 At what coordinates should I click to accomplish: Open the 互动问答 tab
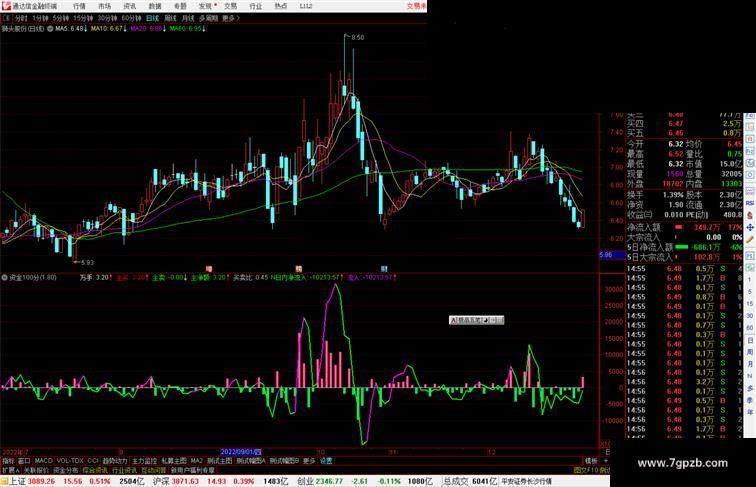click(x=153, y=470)
